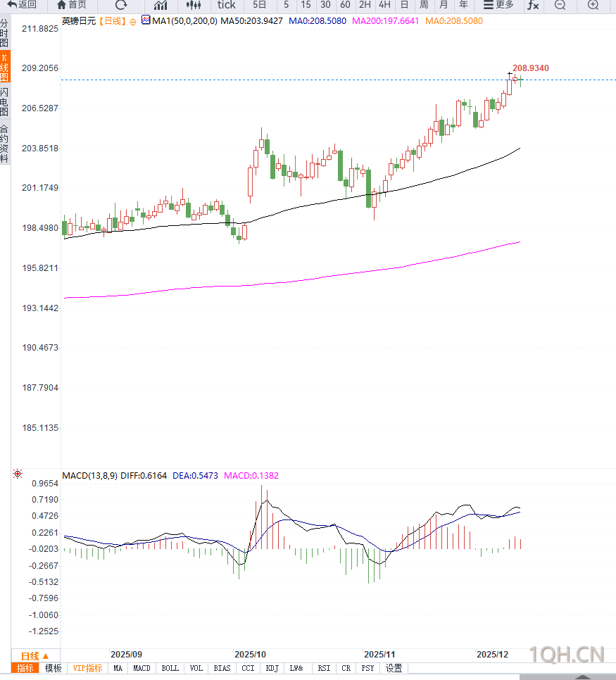
Task: Click the MA1 indicator chart icon
Action: 146,20
